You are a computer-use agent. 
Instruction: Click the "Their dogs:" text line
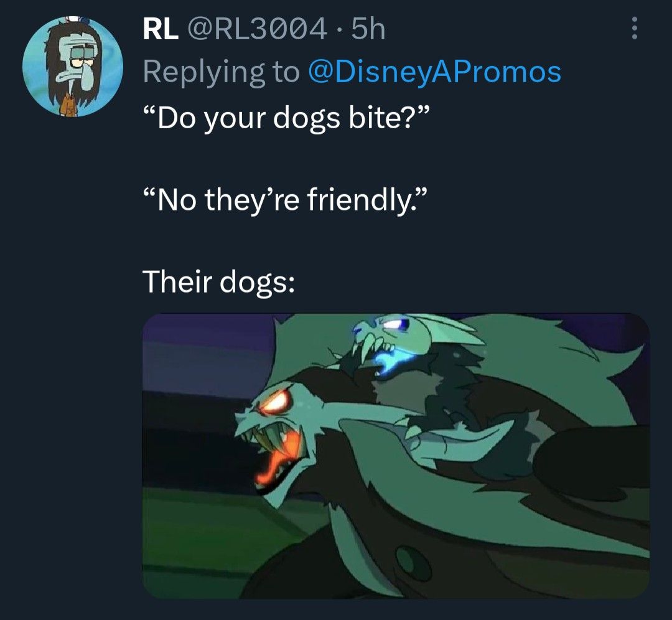(218, 283)
